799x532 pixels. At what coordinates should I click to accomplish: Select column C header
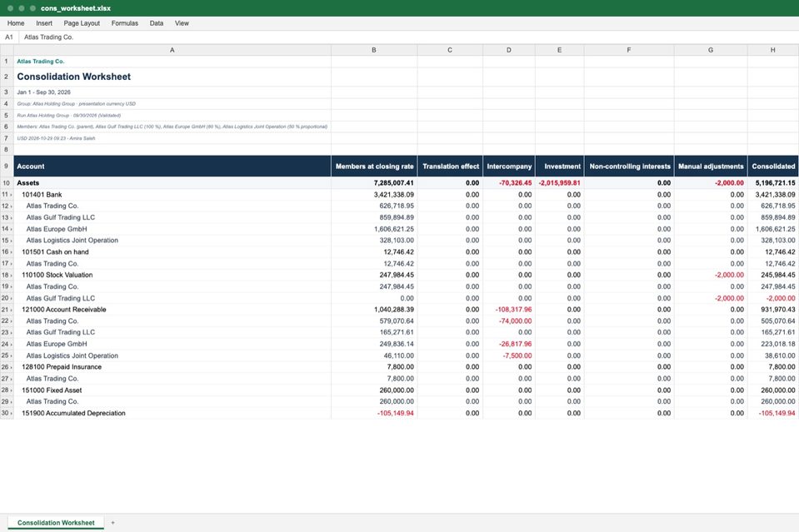pos(450,50)
